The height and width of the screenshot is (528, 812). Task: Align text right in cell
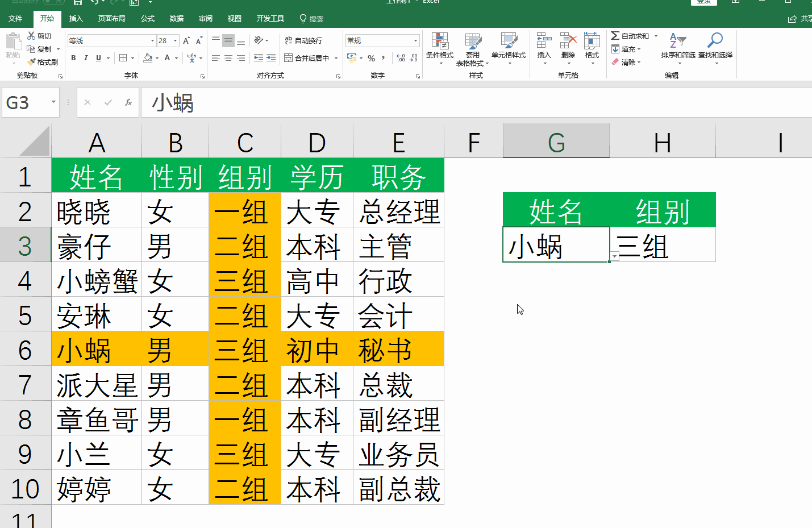[x=241, y=58]
